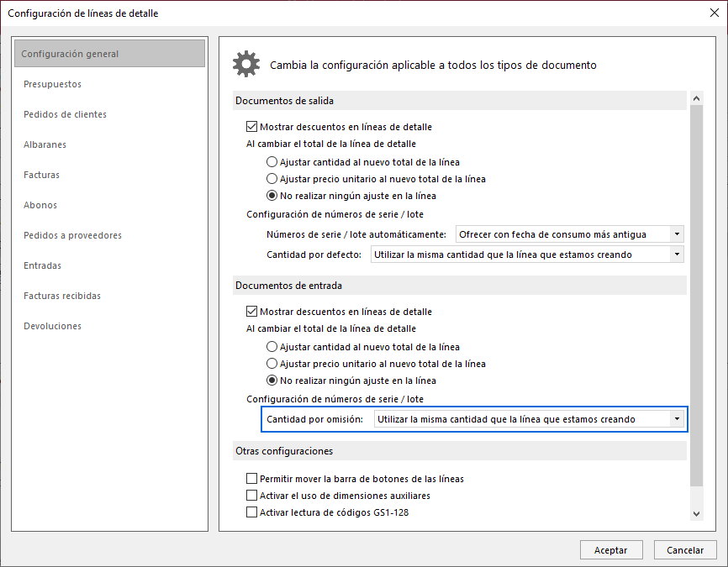Go to the Facturas section

42,175
